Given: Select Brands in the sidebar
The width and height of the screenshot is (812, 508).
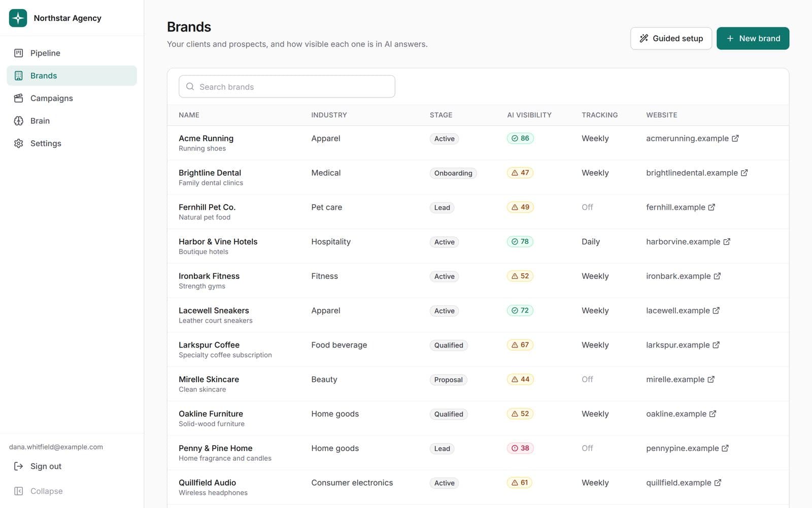Looking at the screenshot, I should pyautogui.click(x=72, y=76).
